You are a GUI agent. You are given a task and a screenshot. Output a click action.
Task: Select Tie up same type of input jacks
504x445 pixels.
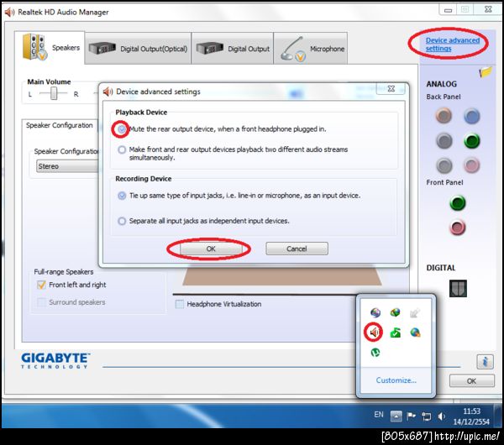[122, 196]
